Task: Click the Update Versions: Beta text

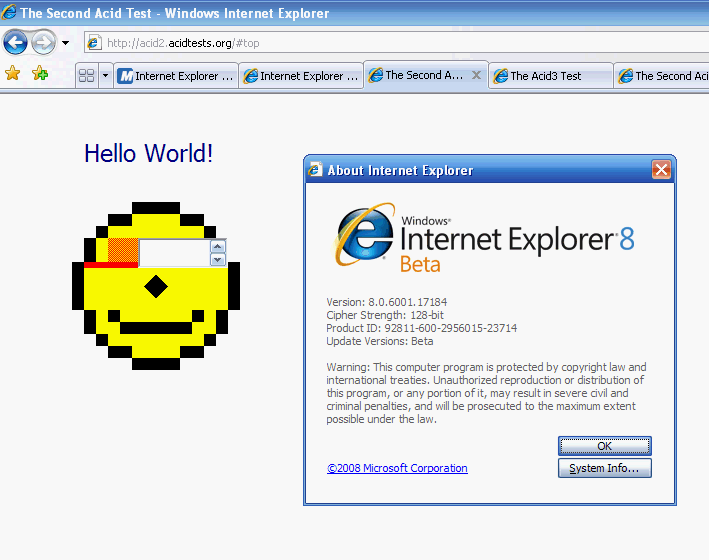Action: click(379, 342)
